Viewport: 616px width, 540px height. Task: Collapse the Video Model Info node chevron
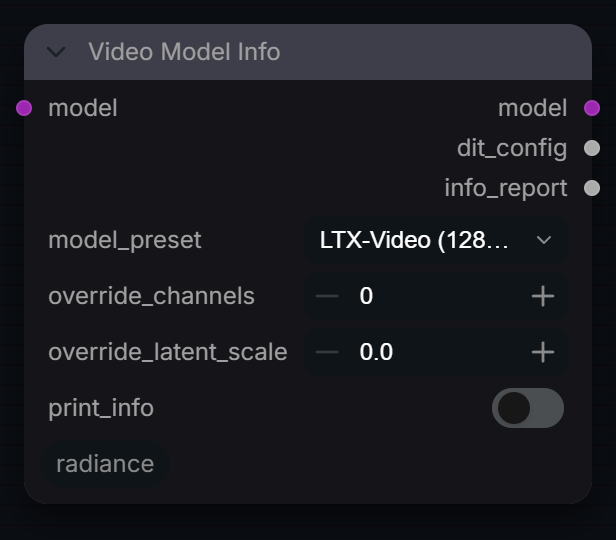coord(56,52)
